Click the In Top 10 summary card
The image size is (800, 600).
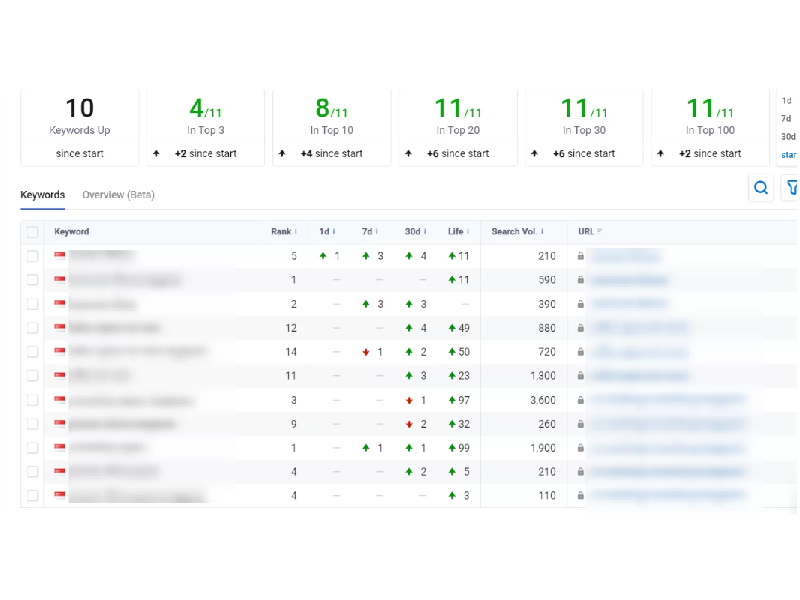(x=332, y=126)
